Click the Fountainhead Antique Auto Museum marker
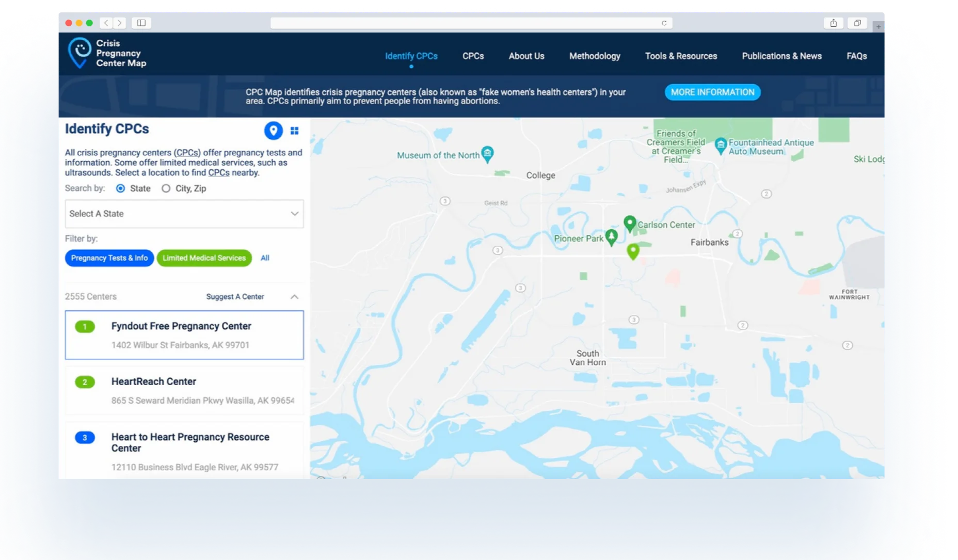This screenshot has height=560, width=958. [x=721, y=146]
